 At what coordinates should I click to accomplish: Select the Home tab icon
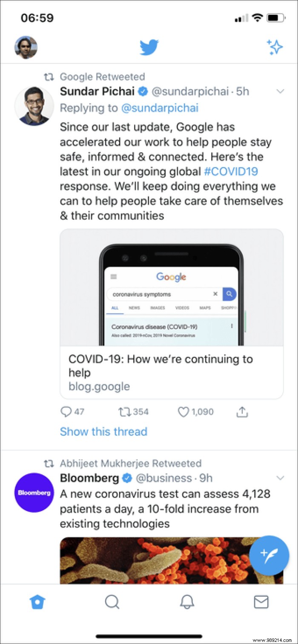37,602
